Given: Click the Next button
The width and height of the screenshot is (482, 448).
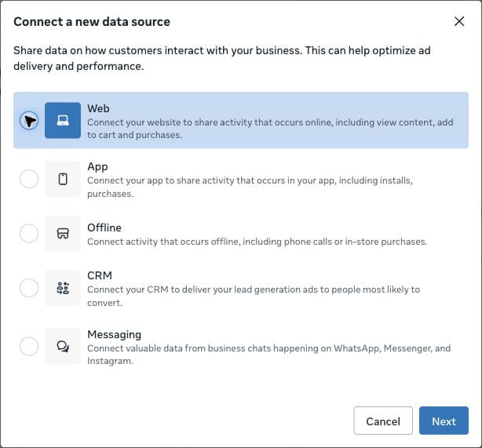Looking at the screenshot, I should tap(444, 421).
